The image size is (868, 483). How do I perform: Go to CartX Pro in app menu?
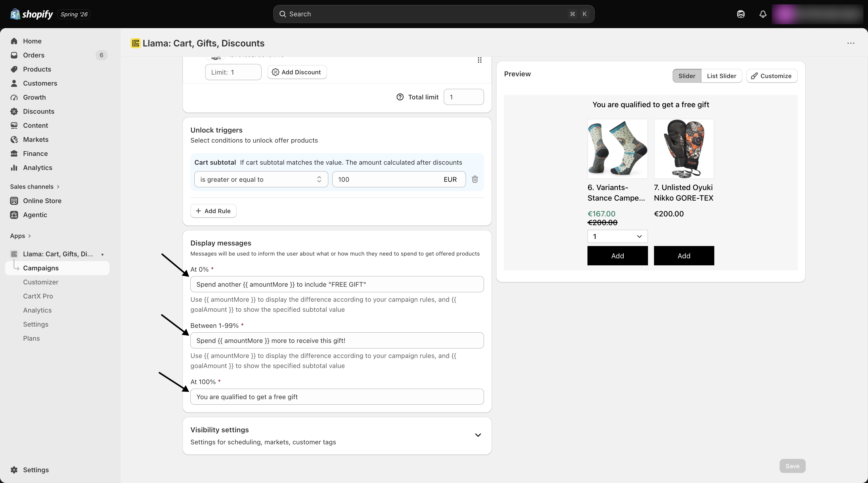click(x=38, y=296)
